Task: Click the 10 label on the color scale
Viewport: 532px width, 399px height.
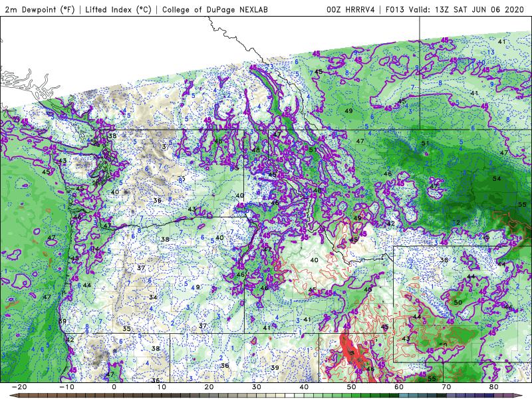Action: coord(162,387)
